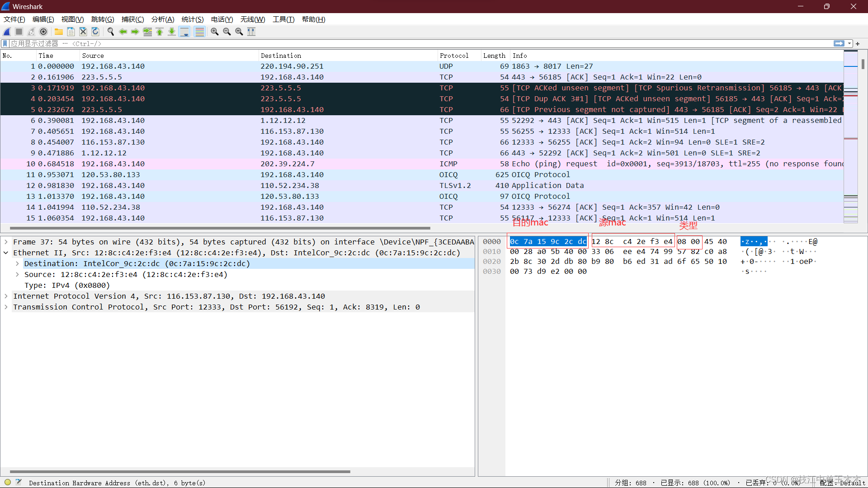Click the display filter input field
This screenshot has width=868, height=488.
click(407, 44)
